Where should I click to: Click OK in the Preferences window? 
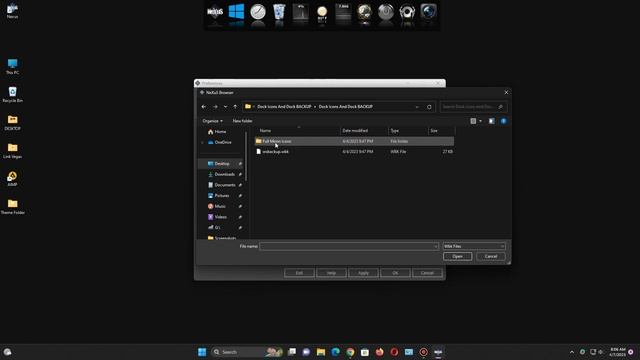[x=395, y=273]
